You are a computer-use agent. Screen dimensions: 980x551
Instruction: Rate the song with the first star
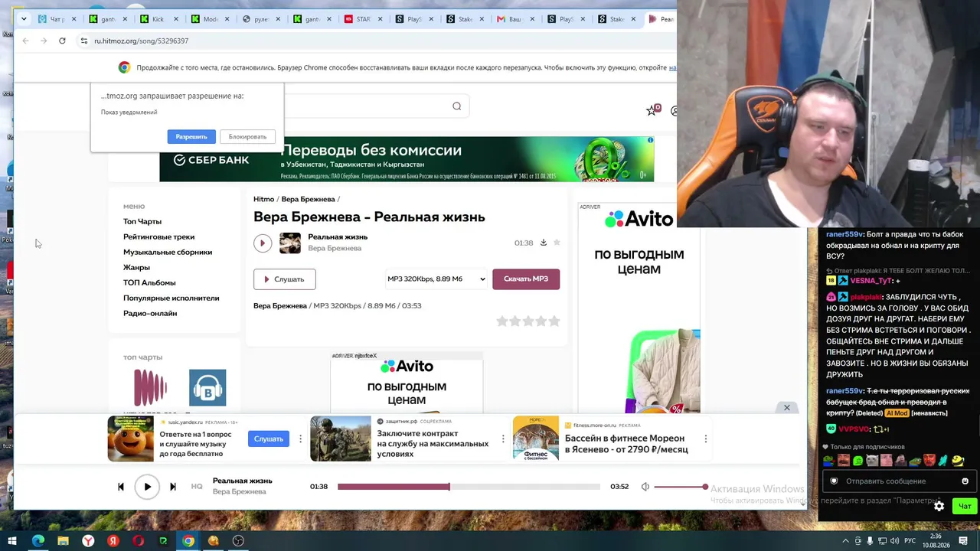coord(502,321)
